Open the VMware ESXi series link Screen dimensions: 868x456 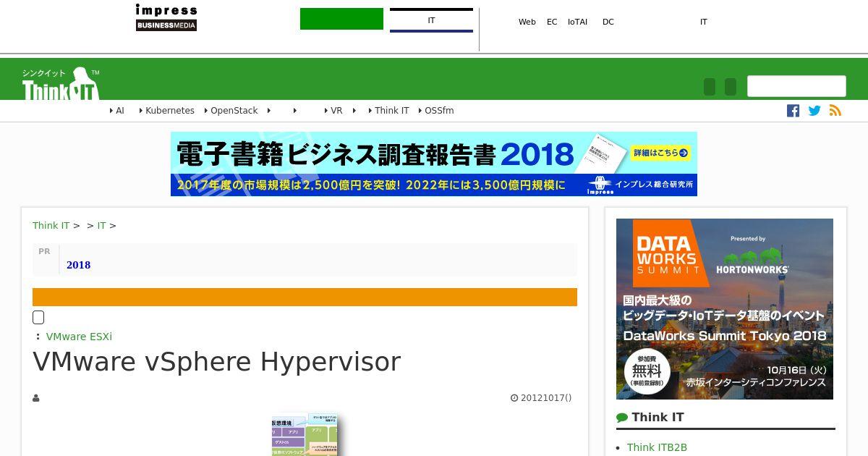tap(79, 337)
